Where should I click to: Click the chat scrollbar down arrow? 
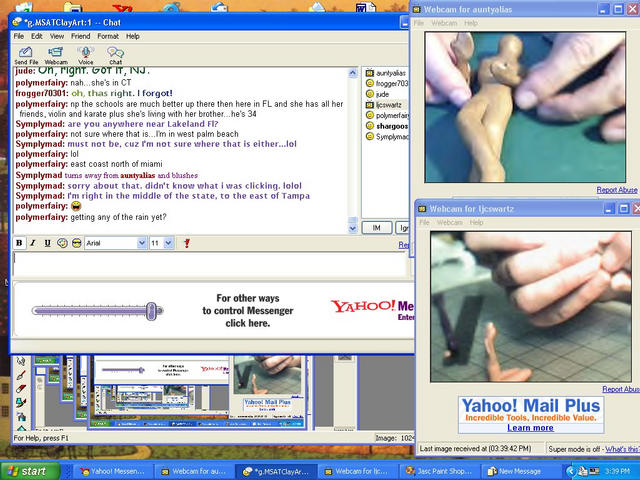353,229
